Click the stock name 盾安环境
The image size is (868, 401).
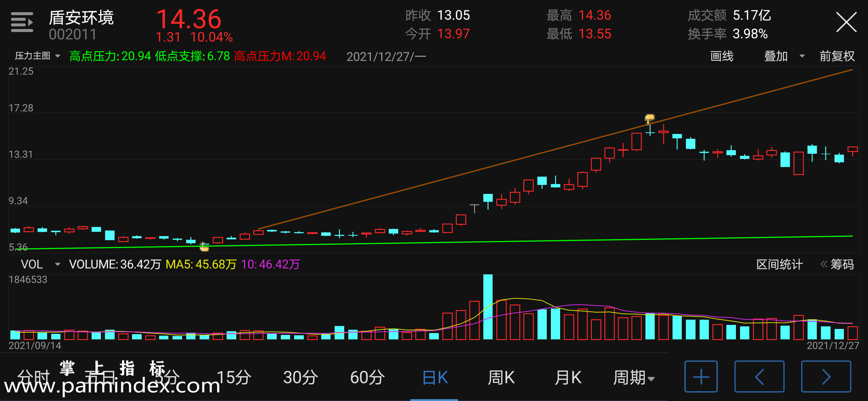click(x=81, y=17)
